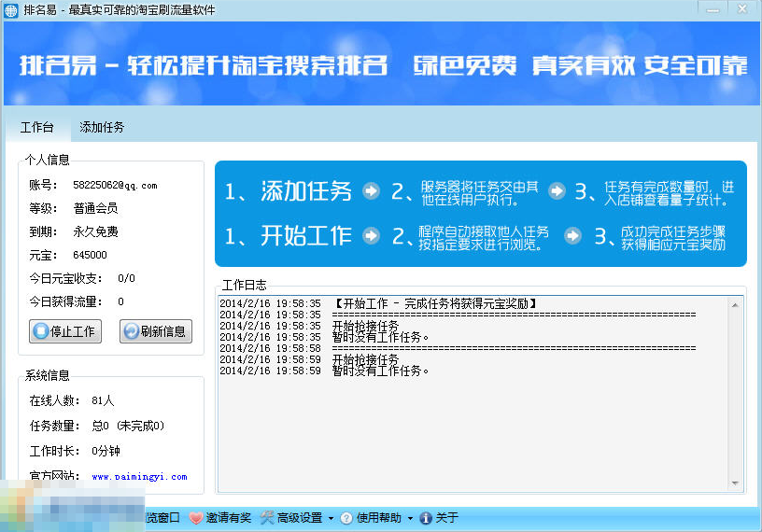
Task: Click the arrow icon after 开始工作
Action: (x=371, y=236)
